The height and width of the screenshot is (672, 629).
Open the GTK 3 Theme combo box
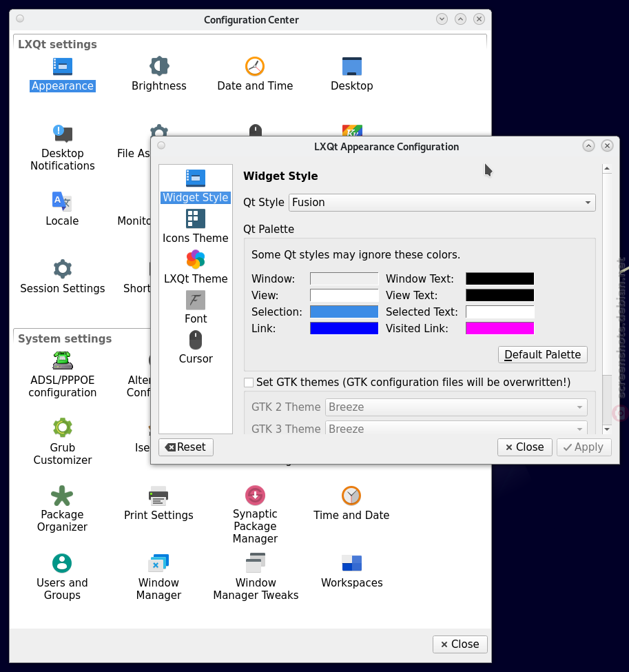pyautogui.click(x=456, y=428)
